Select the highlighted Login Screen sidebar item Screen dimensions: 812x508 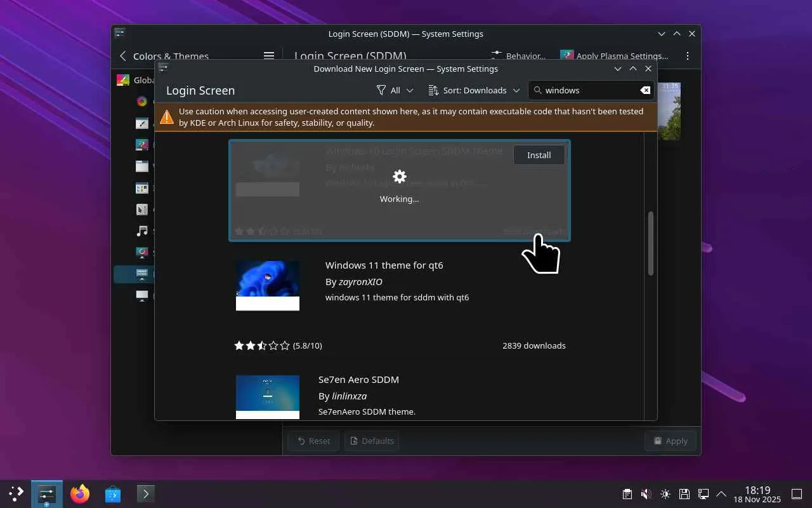click(134, 274)
